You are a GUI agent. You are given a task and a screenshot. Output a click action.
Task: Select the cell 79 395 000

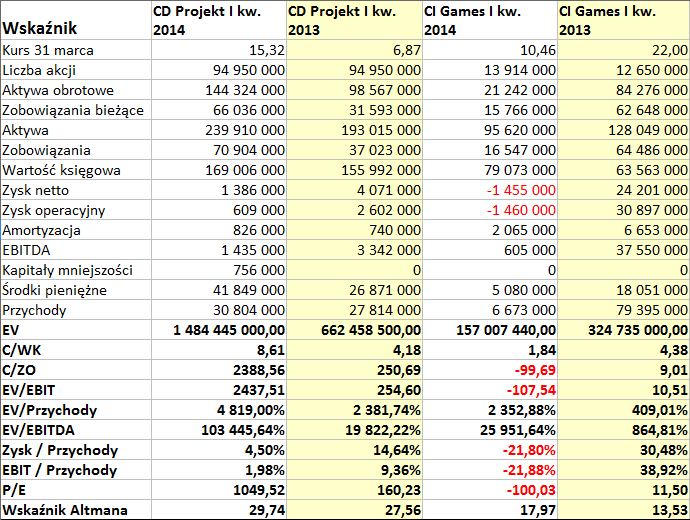point(624,310)
